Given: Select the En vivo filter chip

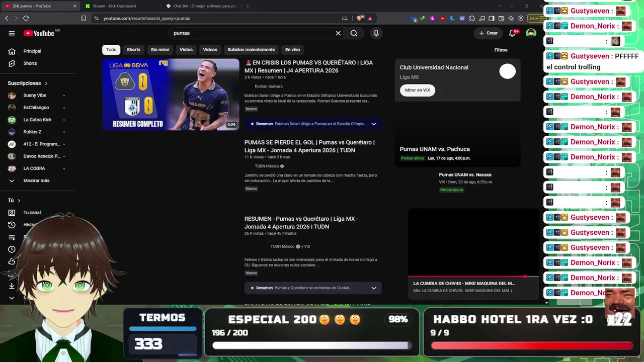Looking at the screenshot, I should coord(292,50).
